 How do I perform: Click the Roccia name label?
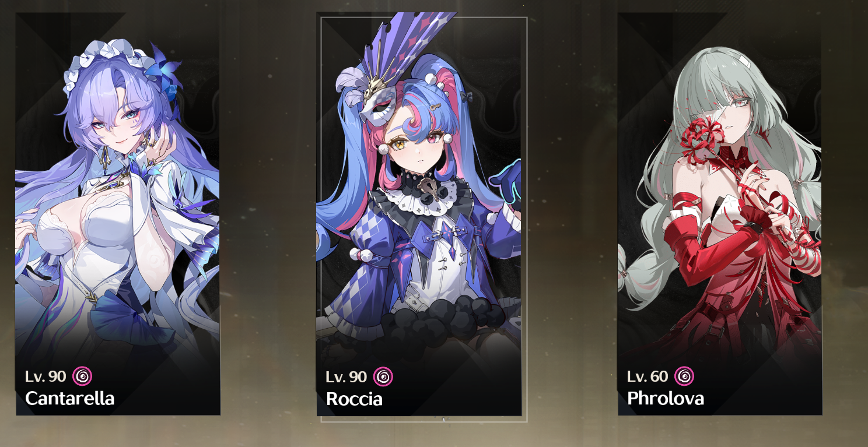(x=355, y=399)
